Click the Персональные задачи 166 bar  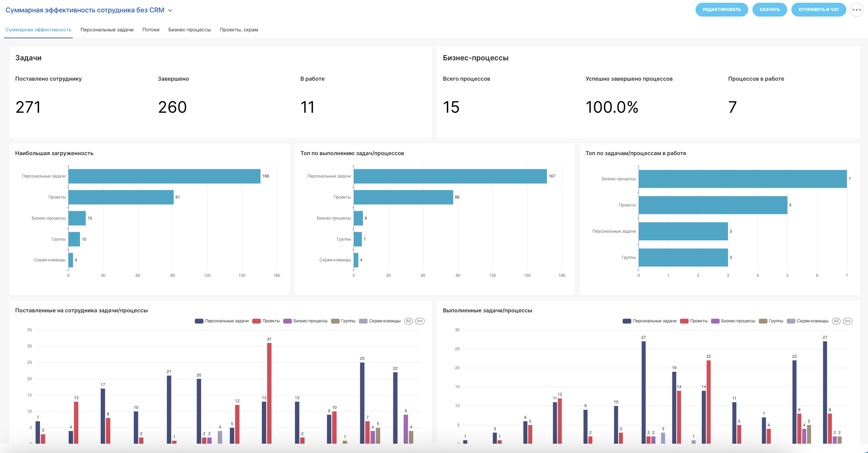[x=164, y=176]
